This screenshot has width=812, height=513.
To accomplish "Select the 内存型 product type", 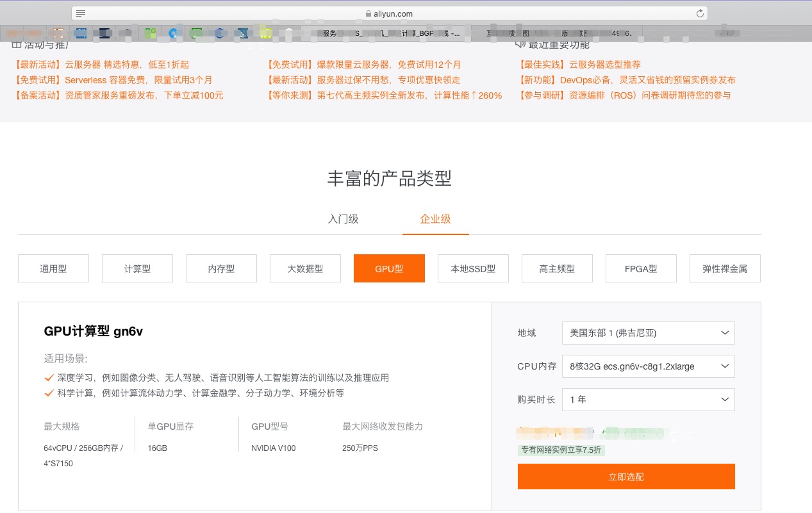I will click(221, 268).
